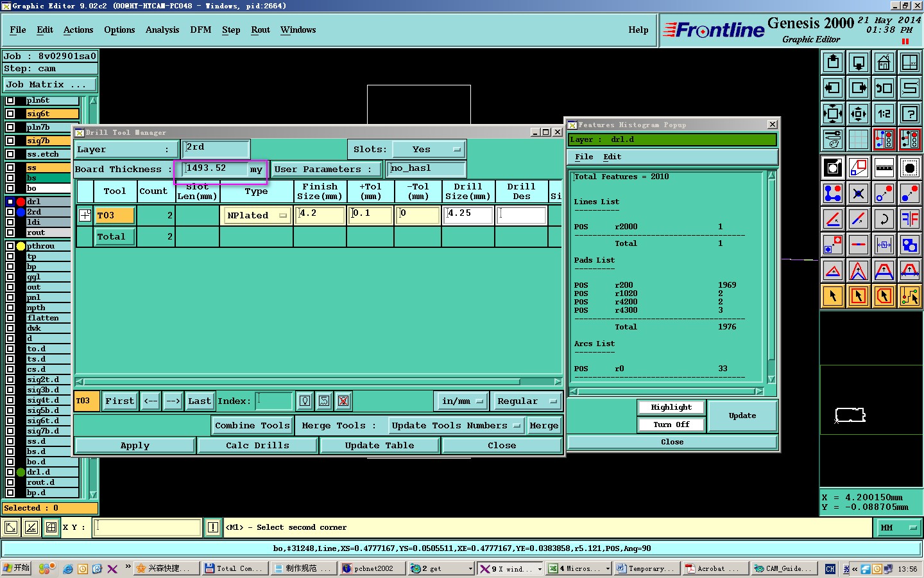Open the Regular dropdown
Image resolution: width=924 pixels, height=578 pixels.
[x=526, y=401]
